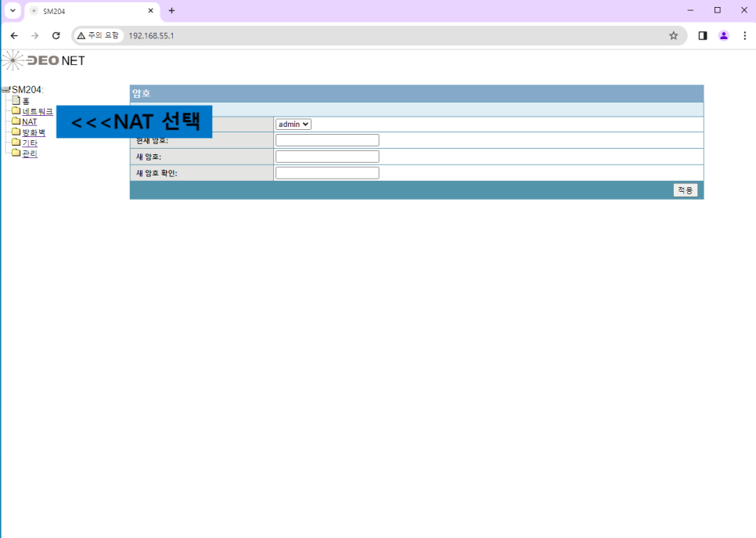This screenshot has height=538, width=756.
Task: Select NAT in the sidebar
Action: pos(30,122)
